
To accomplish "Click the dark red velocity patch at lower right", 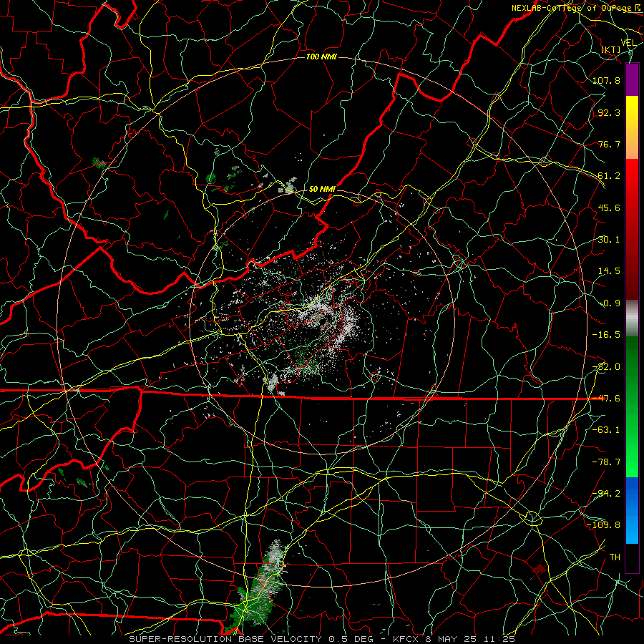I will pyautogui.click(x=540, y=569).
